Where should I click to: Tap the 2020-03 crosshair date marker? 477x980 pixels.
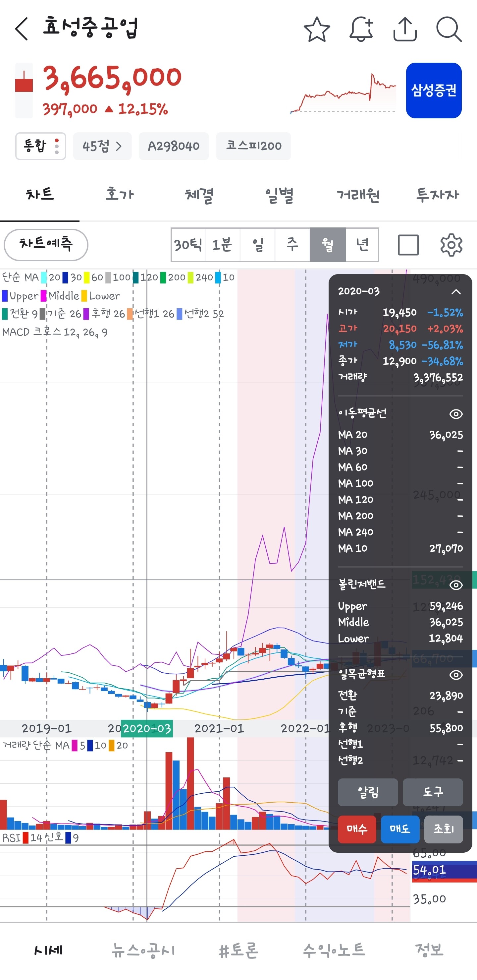pyautogui.click(x=147, y=728)
